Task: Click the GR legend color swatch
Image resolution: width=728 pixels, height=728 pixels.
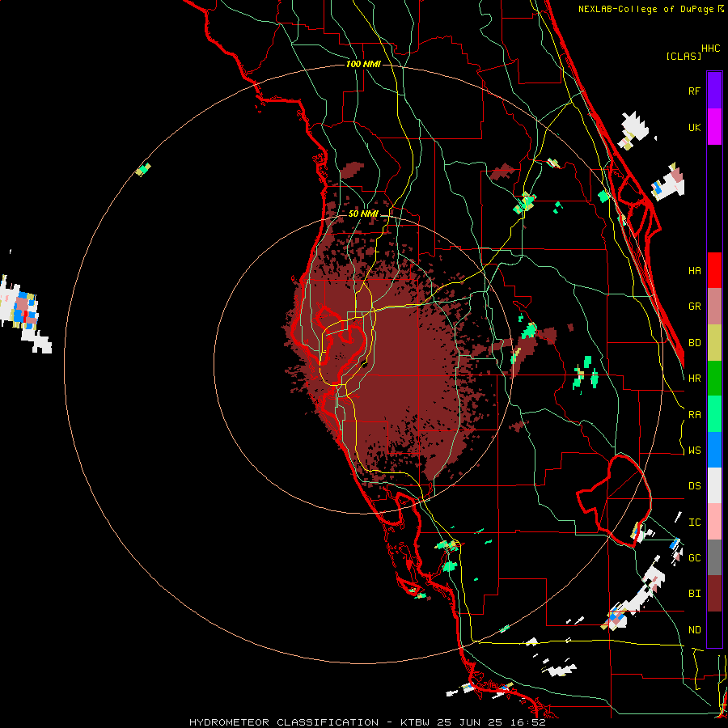Action: tap(714, 307)
